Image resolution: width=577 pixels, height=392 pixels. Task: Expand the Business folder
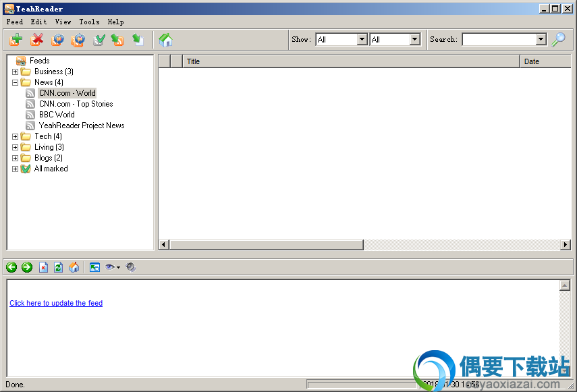[15, 72]
